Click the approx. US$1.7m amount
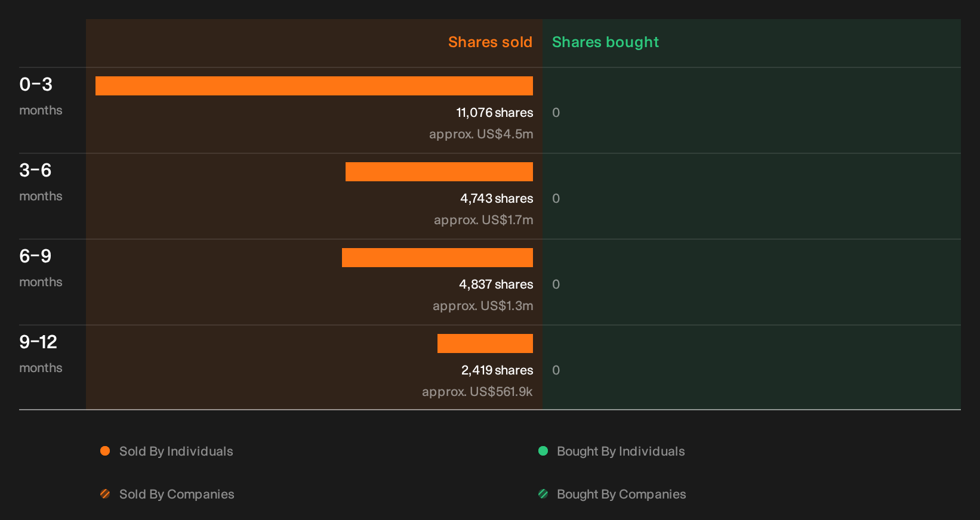The width and height of the screenshot is (980, 520). coord(483,220)
